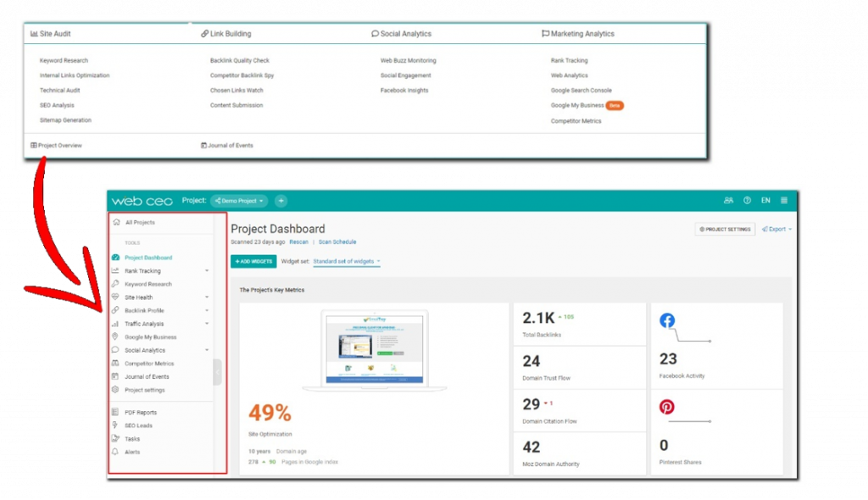This screenshot has width=868, height=500.
Task: Click the 'Project Dashboard' page heading
Action: [x=278, y=229]
